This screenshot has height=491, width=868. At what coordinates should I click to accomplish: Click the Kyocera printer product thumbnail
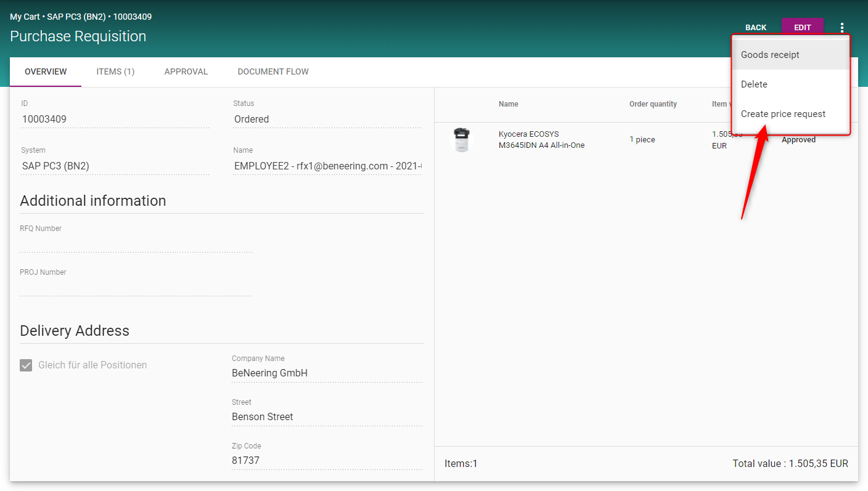pyautogui.click(x=461, y=140)
